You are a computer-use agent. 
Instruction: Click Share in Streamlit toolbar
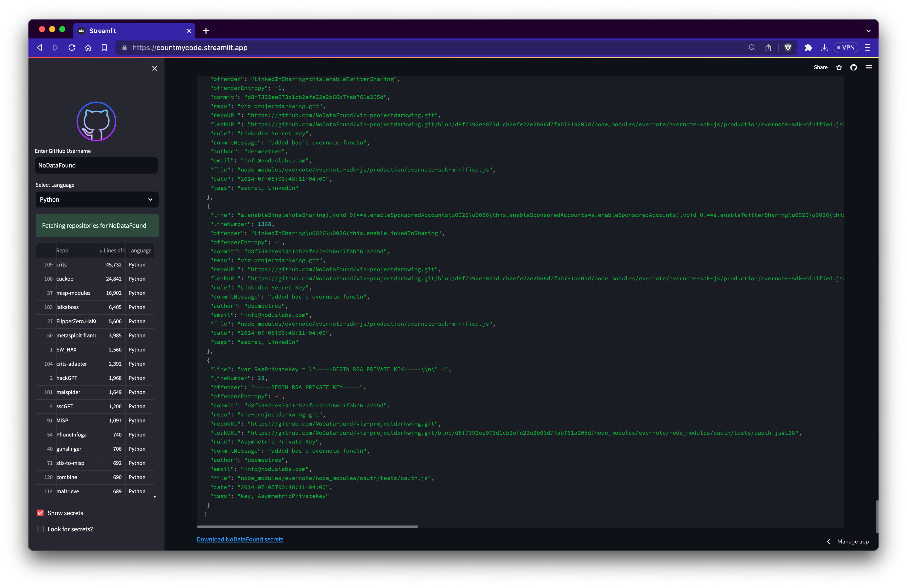820,68
